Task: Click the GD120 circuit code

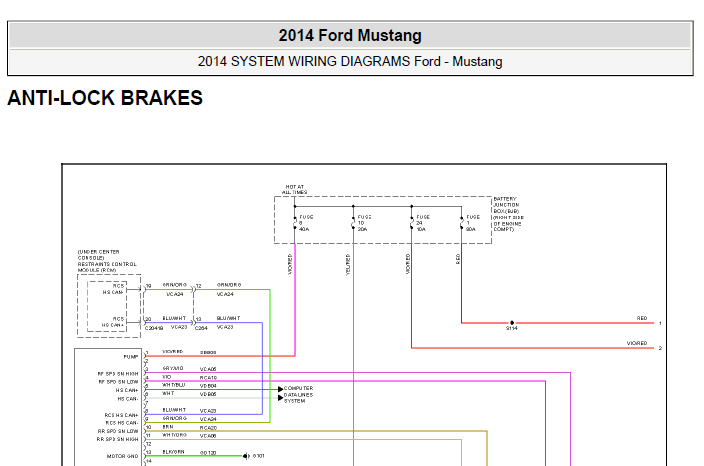Action: pyautogui.click(x=208, y=453)
